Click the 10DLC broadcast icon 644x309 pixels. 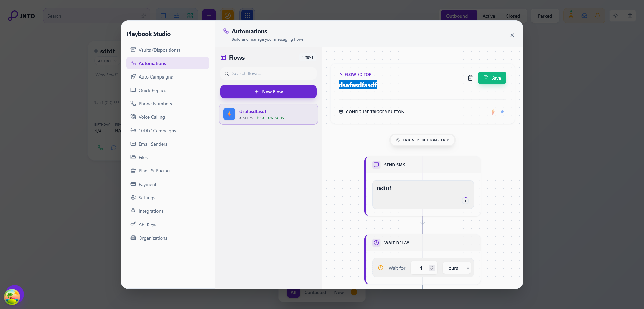tap(133, 130)
